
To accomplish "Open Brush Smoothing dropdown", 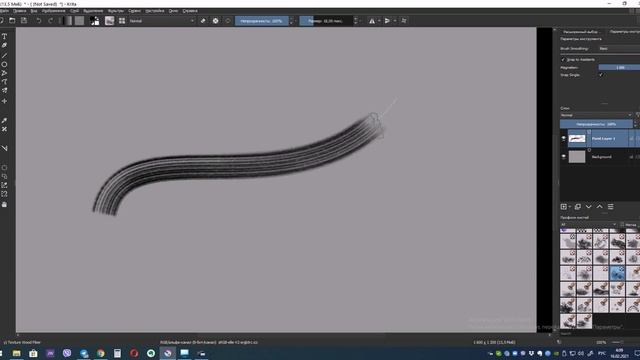I will tap(619, 49).
